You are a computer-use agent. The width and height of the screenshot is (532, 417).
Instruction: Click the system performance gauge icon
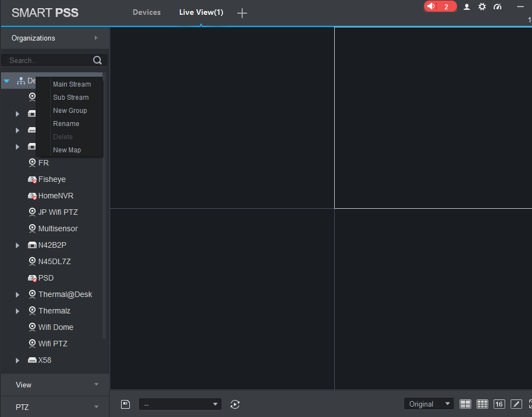pos(497,7)
